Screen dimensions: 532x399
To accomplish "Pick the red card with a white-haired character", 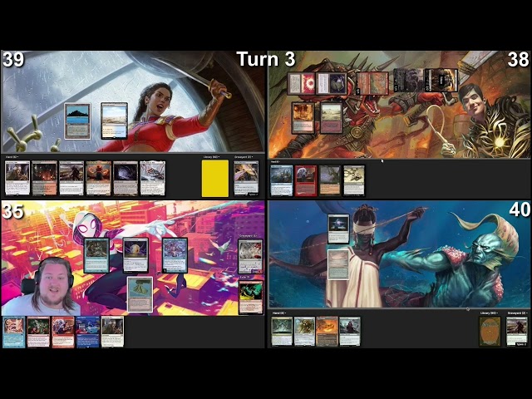I will (63, 332).
